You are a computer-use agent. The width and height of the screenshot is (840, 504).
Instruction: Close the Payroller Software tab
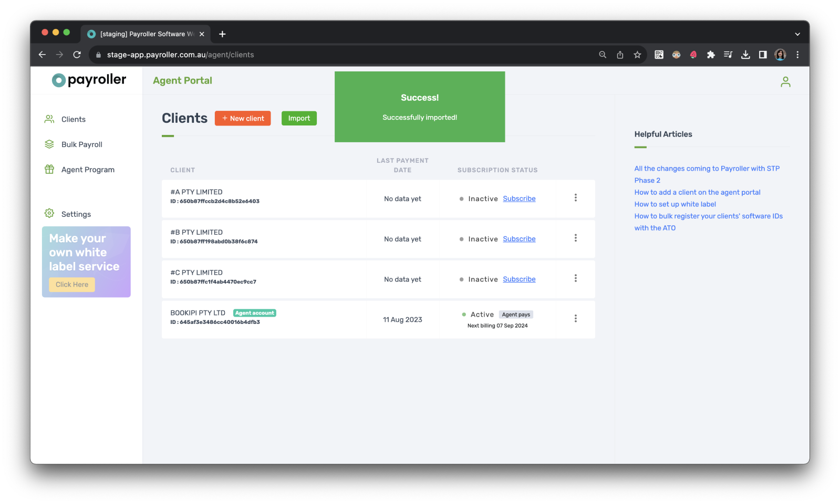tap(202, 34)
